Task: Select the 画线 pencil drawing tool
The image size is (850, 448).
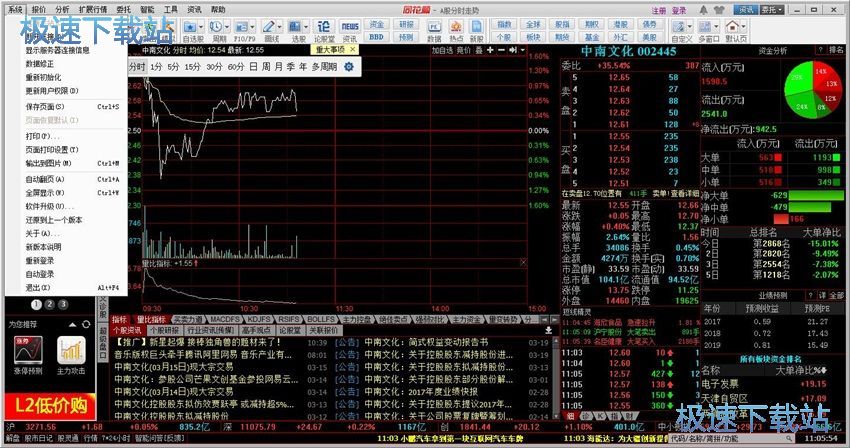Action: click(x=268, y=26)
